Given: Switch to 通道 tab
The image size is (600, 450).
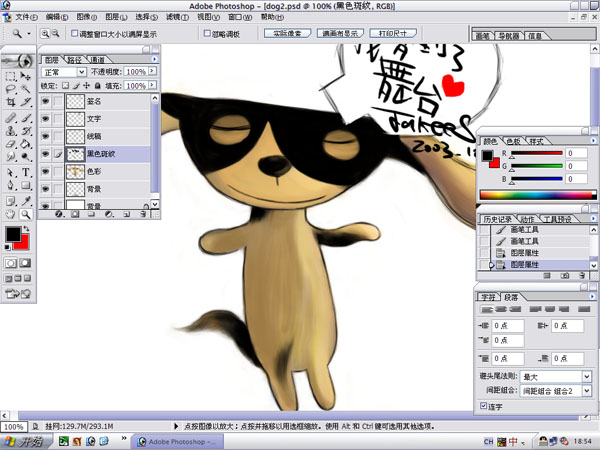Looking at the screenshot, I should pos(98,60).
